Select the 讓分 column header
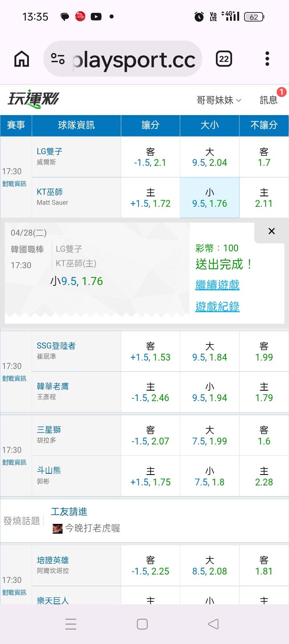 tap(150, 125)
